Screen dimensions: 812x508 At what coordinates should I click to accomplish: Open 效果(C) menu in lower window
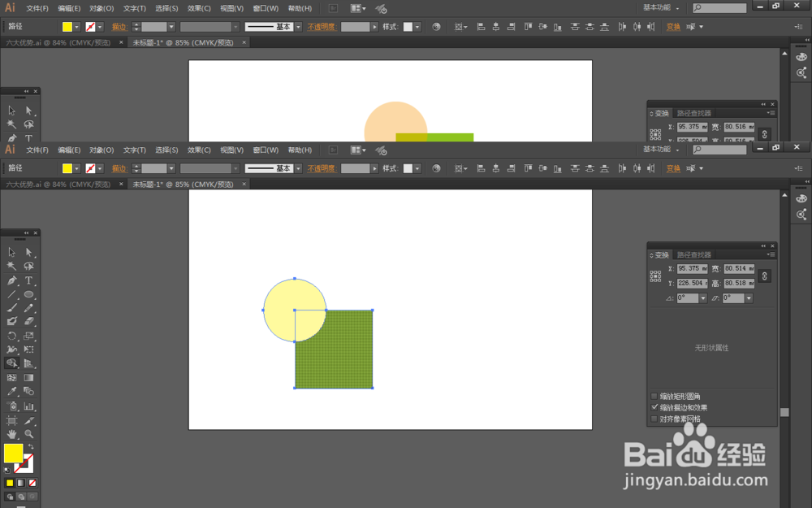(199, 150)
